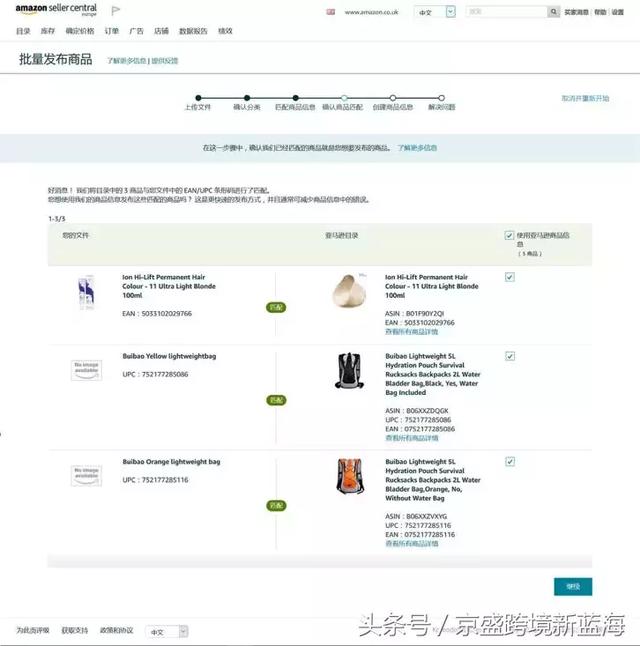
Task: Click the 上传文件 step marker
Action: [x=198, y=98]
